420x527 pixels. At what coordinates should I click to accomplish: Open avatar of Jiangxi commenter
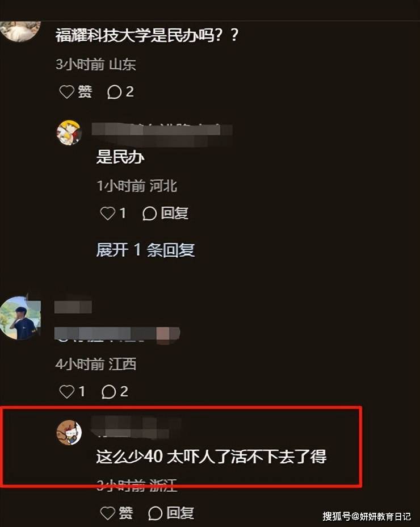(19, 317)
